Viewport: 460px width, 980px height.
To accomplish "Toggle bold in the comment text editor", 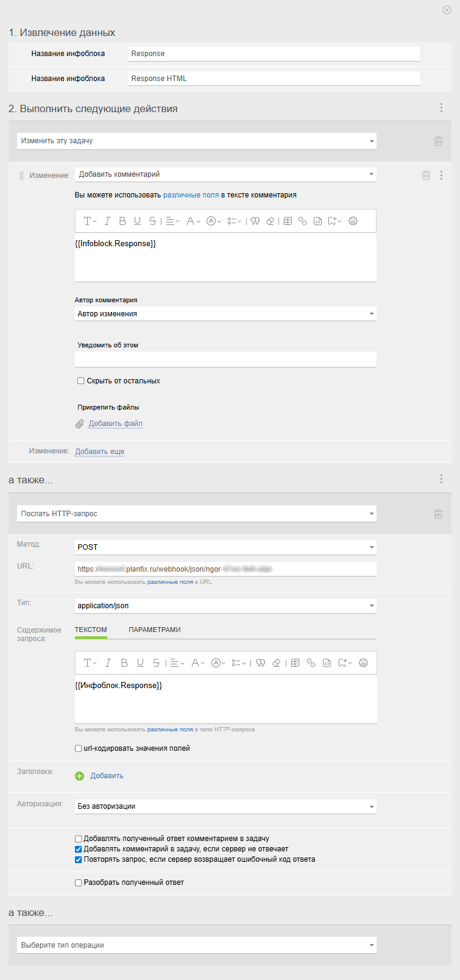I will click(122, 221).
